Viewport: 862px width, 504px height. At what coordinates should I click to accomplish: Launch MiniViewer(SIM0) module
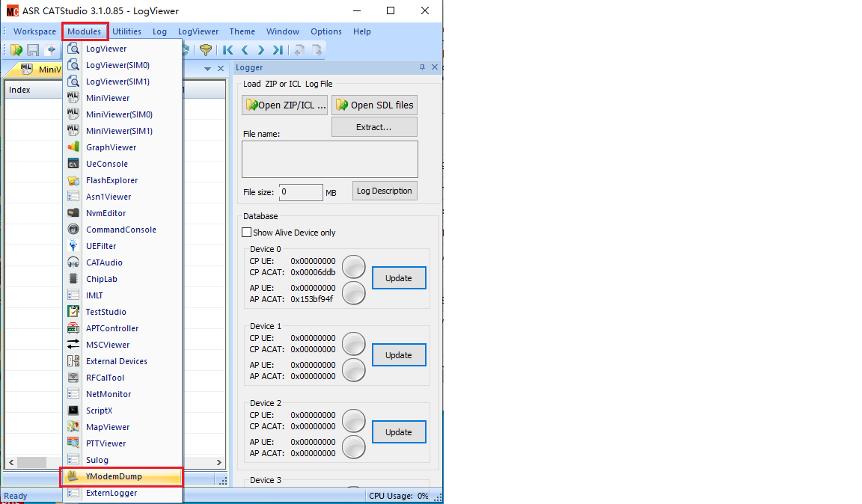tap(123, 114)
